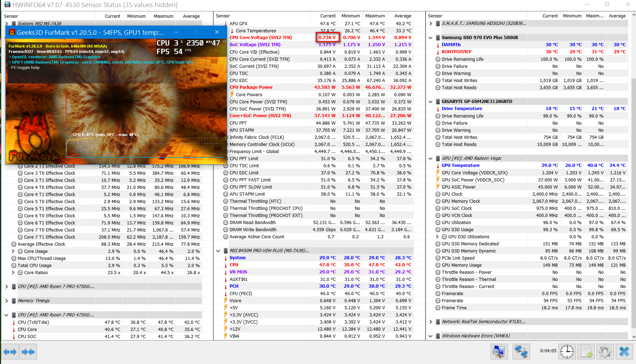The image size is (636, 364).
Task: Click the Sensor column header in left panel
Action: point(48,16)
